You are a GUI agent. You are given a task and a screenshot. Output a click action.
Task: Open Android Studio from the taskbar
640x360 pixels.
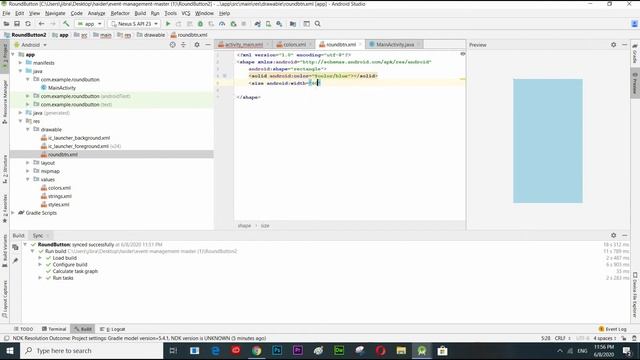pyautogui.click(x=422, y=351)
